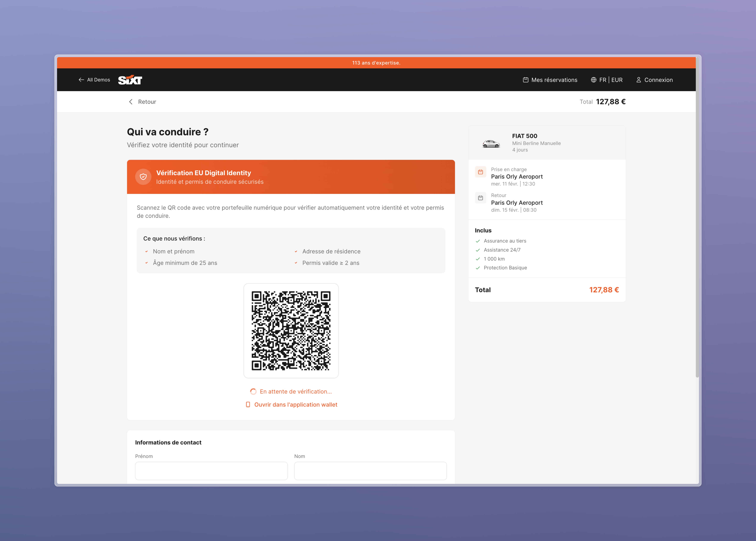Click the 'Informations de contact' heading
The image size is (756, 541).
(168, 443)
